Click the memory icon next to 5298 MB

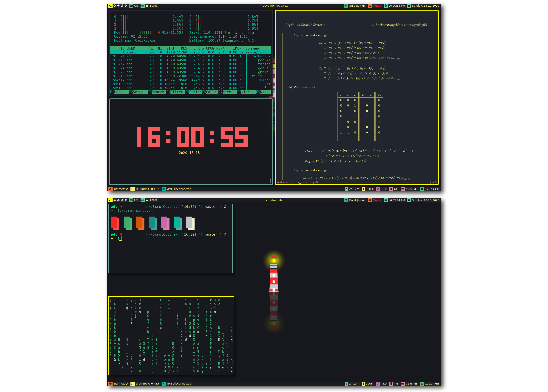[x=403, y=384]
